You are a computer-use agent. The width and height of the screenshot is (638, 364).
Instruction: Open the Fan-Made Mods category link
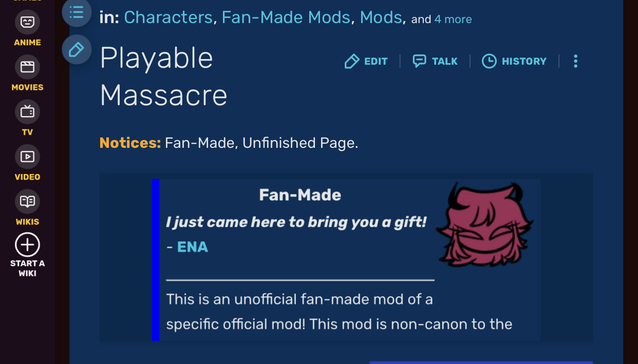pyautogui.click(x=286, y=18)
